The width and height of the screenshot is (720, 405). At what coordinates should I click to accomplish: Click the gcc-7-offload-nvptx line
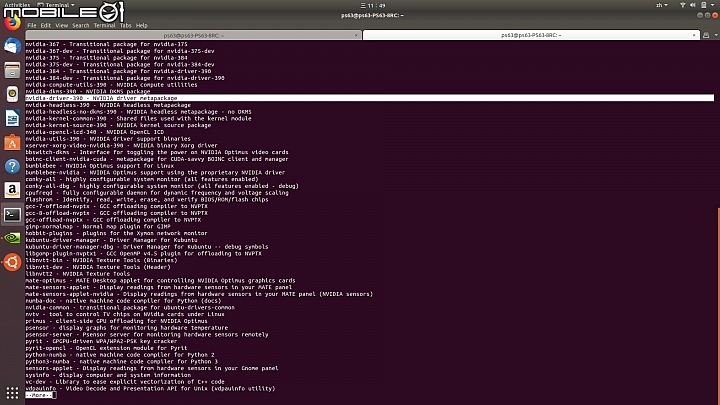[x=117, y=206]
